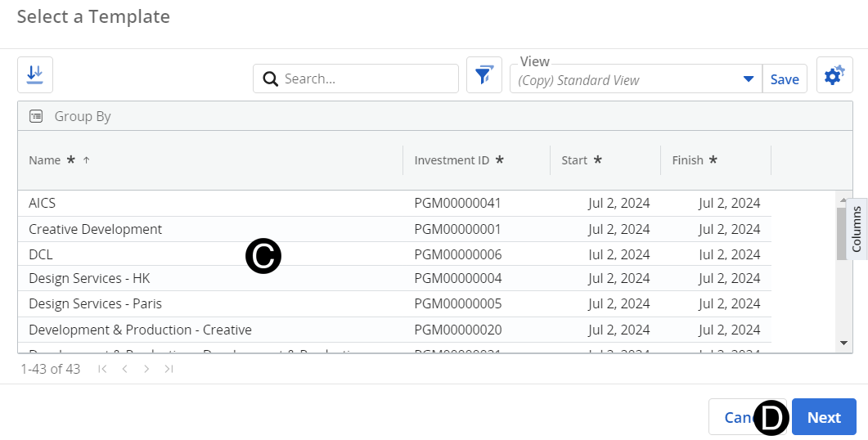Open the view settings gear icon
This screenshot has height=440, width=868.
pyautogui.click(x=834, y=76)
